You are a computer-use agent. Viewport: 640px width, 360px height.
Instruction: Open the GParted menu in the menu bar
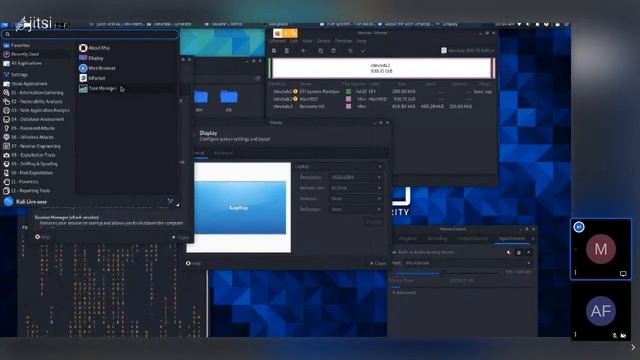click(x=277, y=41)
